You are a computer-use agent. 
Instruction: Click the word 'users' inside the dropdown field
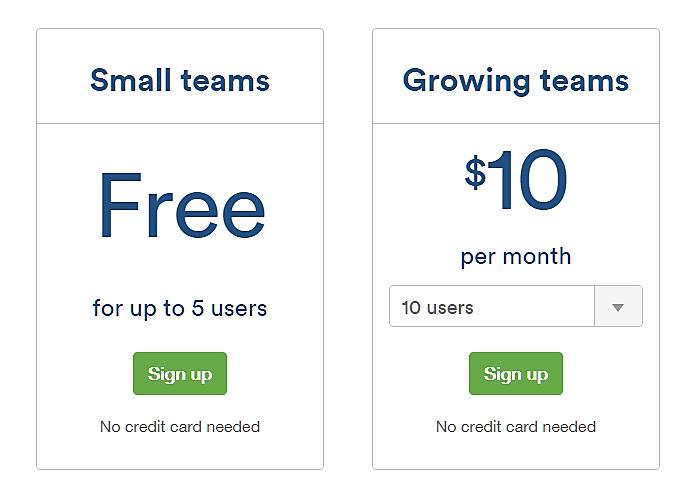click(x=450, y=307)
